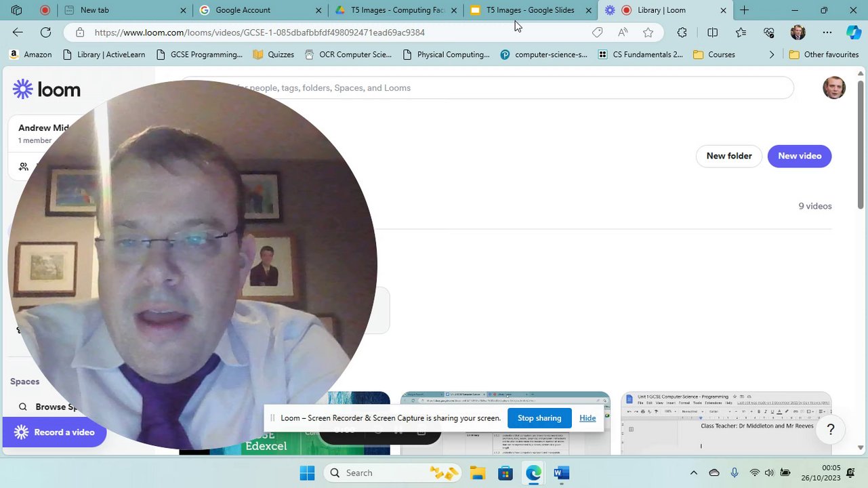Open File Explorer from taskbar
868x488 pixels.
click(478, 472)
